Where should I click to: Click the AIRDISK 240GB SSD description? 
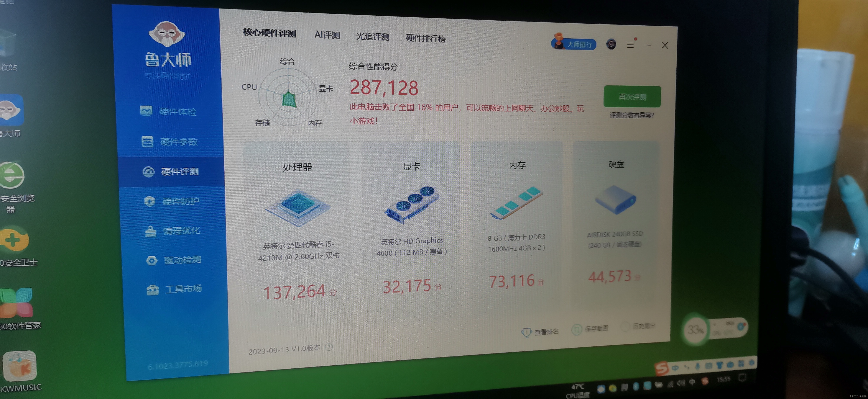point(615,239)
